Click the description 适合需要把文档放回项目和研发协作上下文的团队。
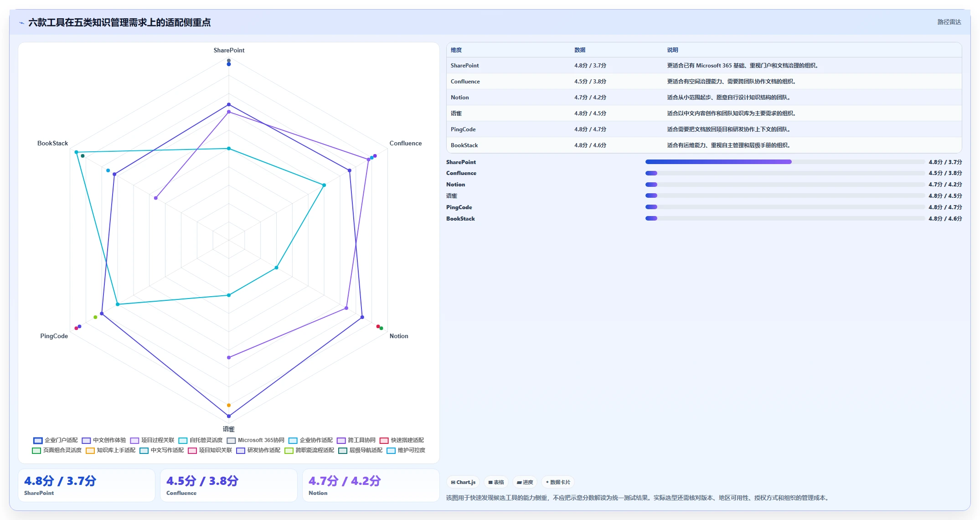 coord(729,129)
